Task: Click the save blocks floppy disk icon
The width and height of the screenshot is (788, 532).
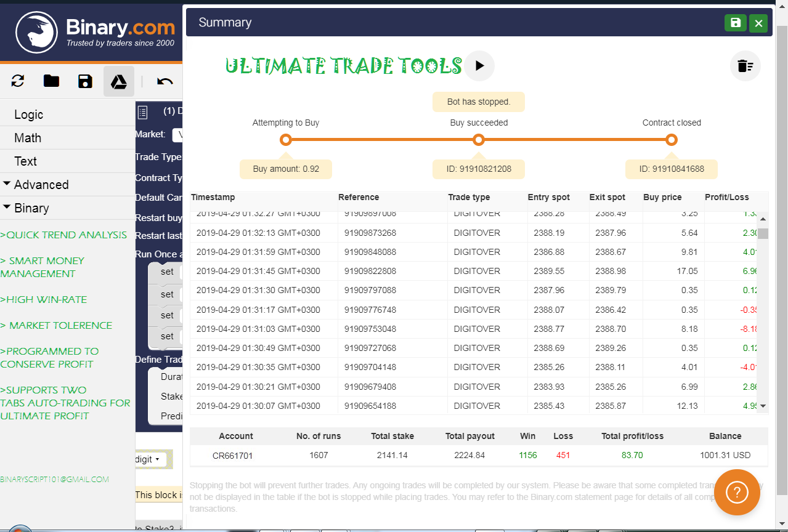Action: 85,81
